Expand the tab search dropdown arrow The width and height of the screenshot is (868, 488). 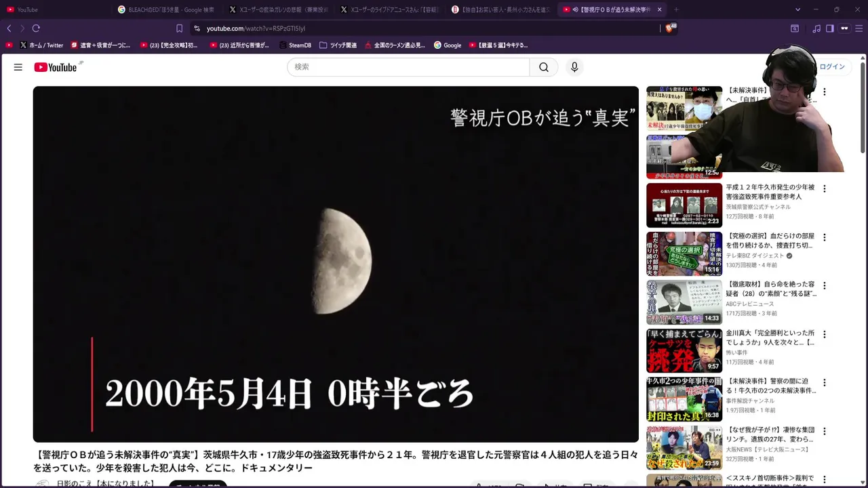(797, 9)
